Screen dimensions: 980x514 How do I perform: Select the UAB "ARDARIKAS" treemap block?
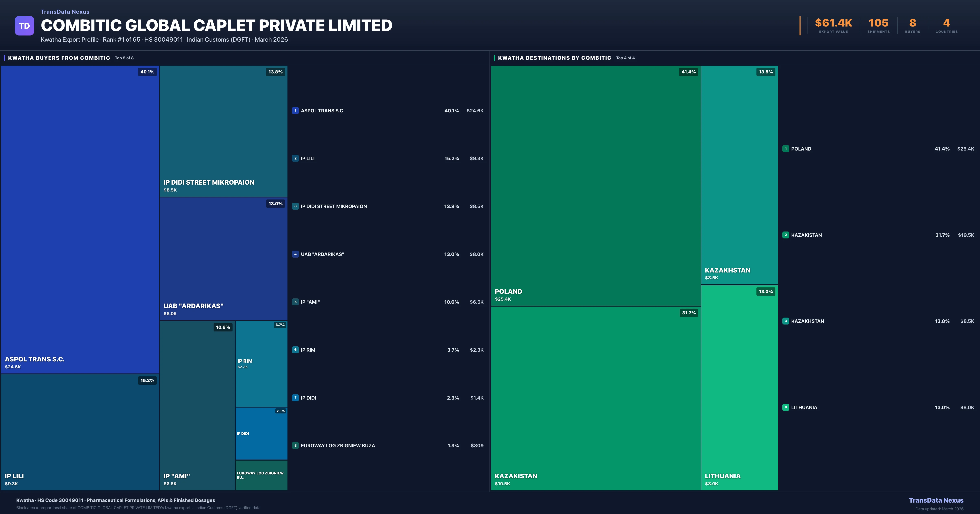click(x=223, y=258)
